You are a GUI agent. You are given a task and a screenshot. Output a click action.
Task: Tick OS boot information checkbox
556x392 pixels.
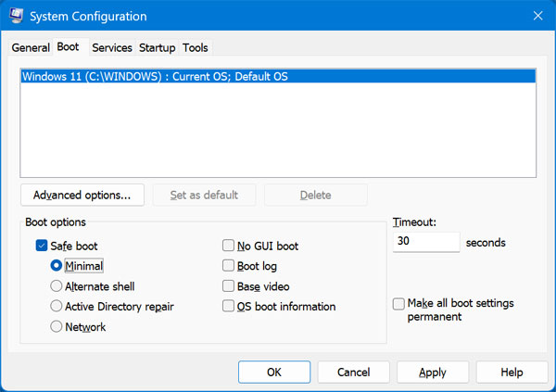coord(228,306)
